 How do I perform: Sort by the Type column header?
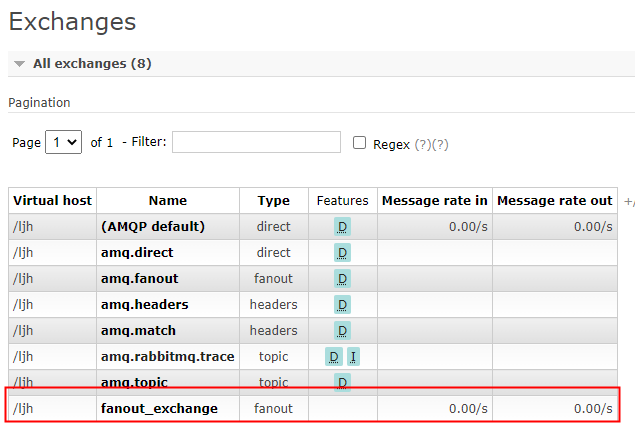tap(274, 201)
